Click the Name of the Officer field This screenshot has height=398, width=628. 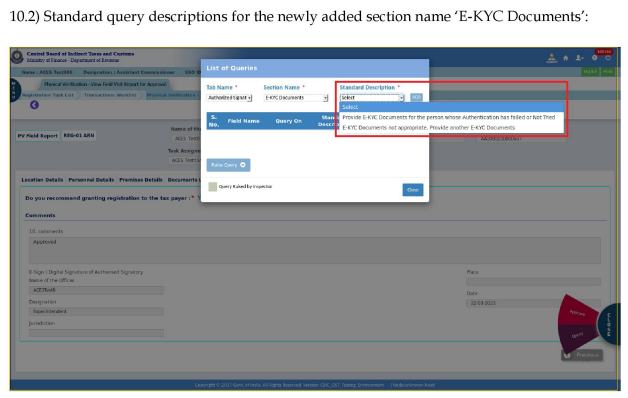coord(96,290)
